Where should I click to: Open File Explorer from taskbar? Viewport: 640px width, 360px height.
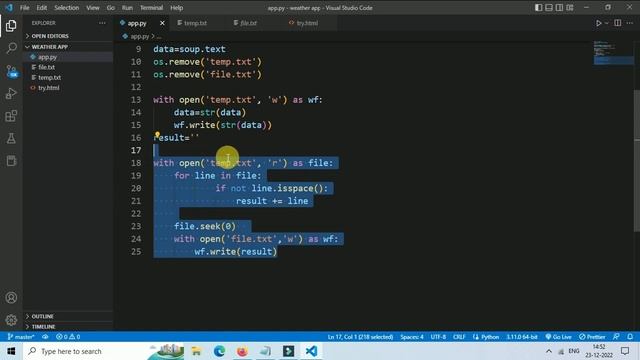click(x=196, y=351)
